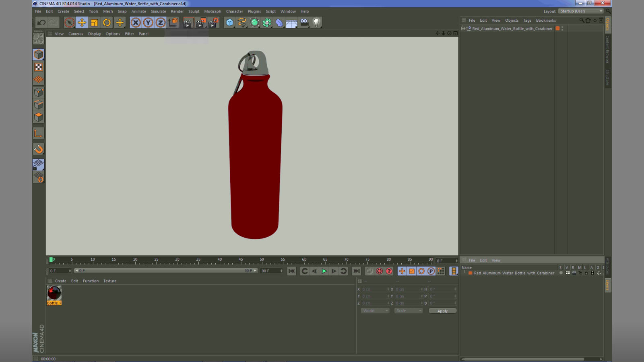
Task: Open the Layers side tab
Action: 608,285
